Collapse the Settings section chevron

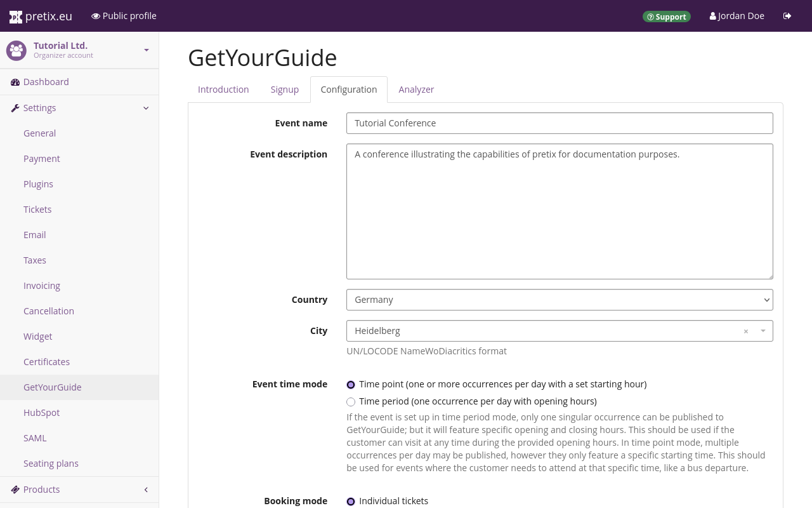(146, 107)
